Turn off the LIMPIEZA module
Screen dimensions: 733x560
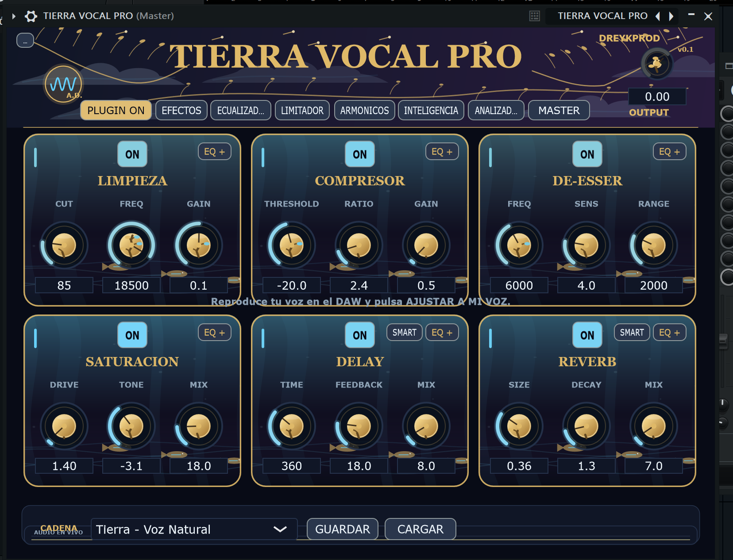132,154
